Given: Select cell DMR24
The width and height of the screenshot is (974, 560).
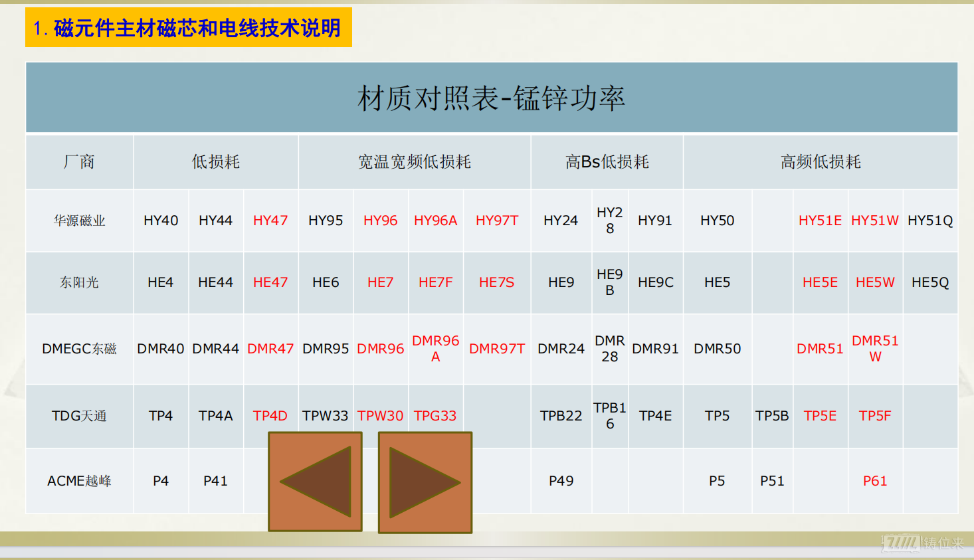Looking at the screenshot, I should pos(561,349).
